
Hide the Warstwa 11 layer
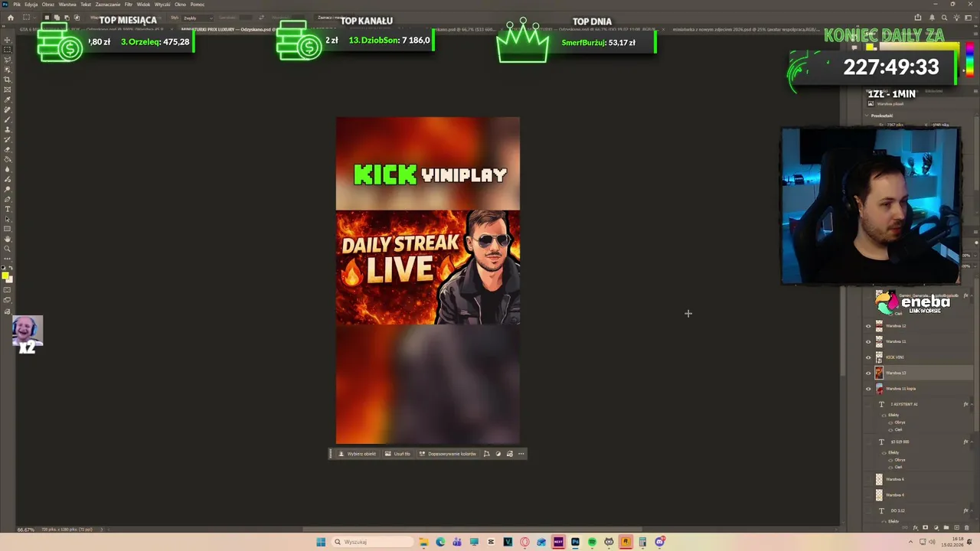point(868,341)
